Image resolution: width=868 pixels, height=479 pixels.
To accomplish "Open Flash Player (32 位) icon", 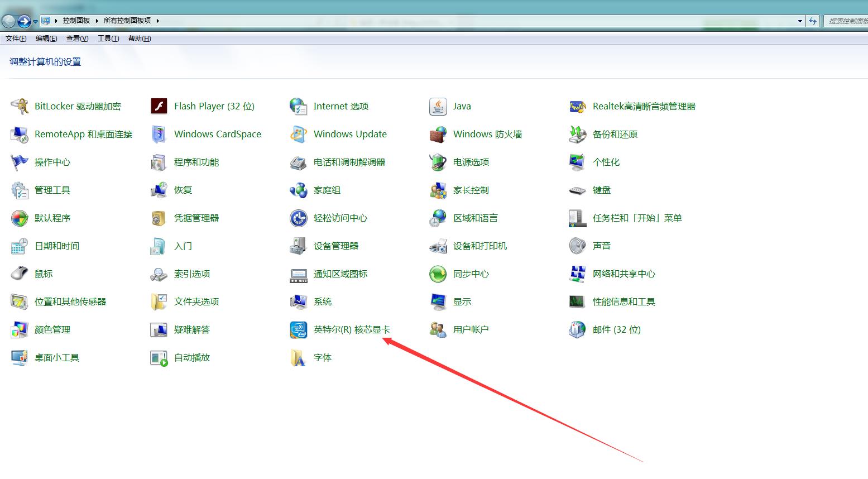I will 159,106.
